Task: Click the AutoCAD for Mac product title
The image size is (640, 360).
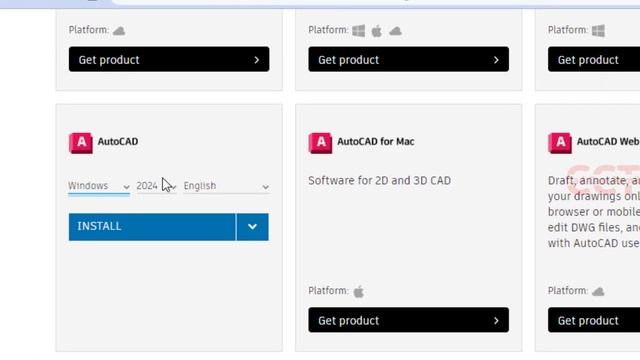Action: (376, 142)
